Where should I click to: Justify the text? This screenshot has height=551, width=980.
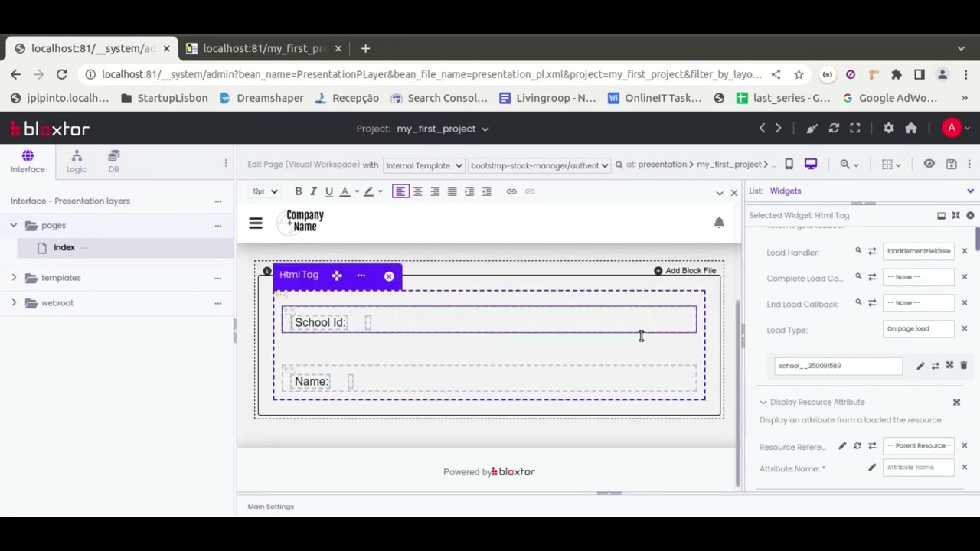point(452,191)
